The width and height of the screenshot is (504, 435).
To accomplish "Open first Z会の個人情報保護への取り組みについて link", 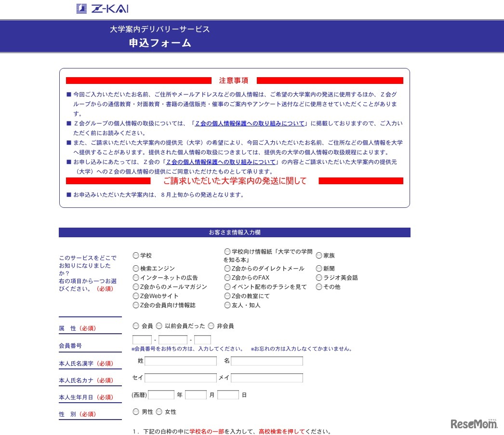I will click(250, 123).
